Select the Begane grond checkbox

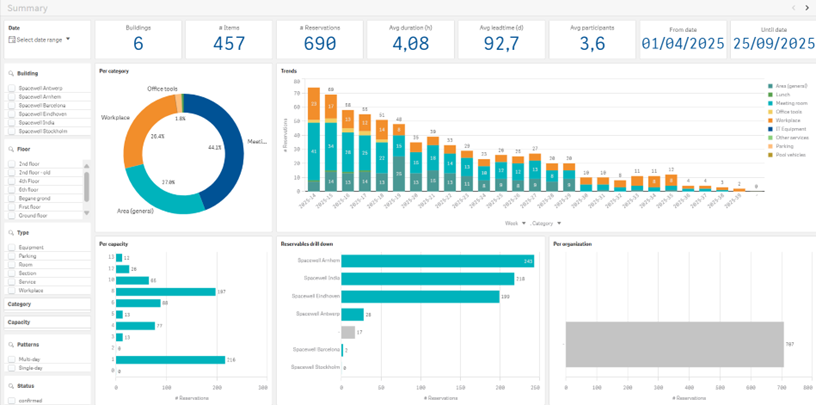[x=11, y=198]
